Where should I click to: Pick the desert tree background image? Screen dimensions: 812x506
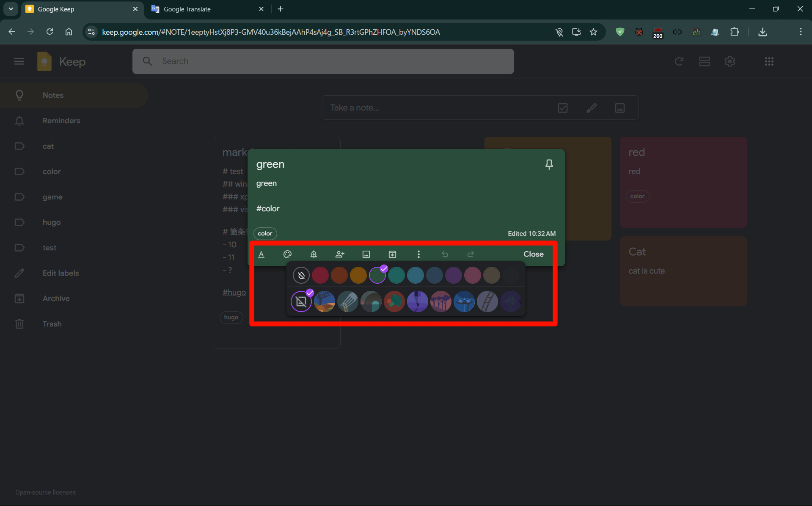[325, 301]
